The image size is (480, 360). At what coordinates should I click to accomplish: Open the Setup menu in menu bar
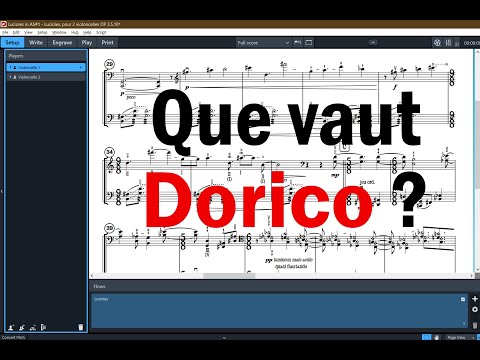pos(42,32)
